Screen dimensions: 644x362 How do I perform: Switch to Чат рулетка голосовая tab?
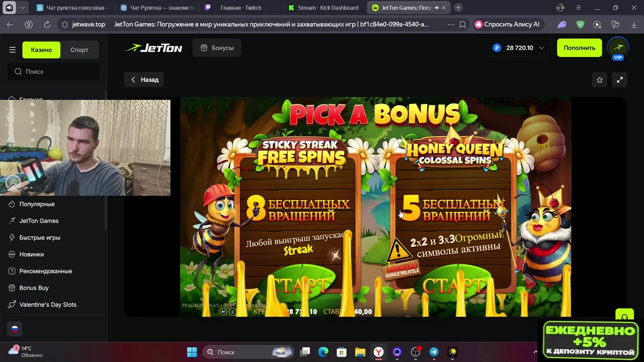tap(73, 8)
